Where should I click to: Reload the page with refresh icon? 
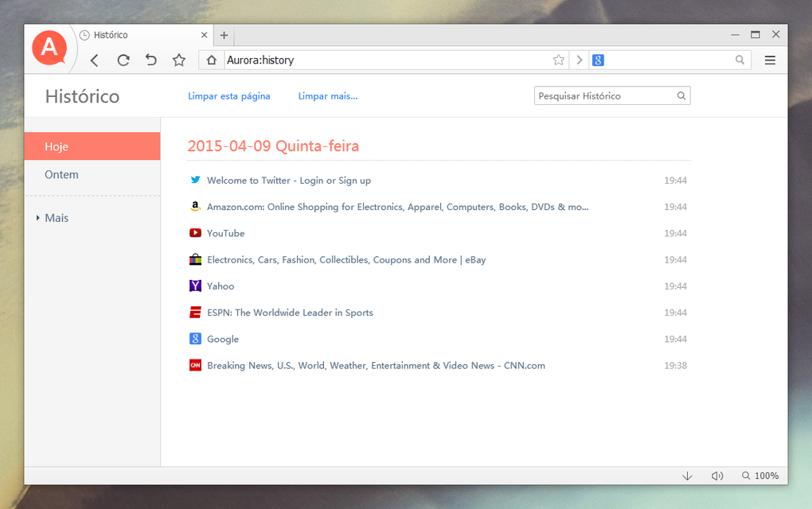click(x=123, y=60)
